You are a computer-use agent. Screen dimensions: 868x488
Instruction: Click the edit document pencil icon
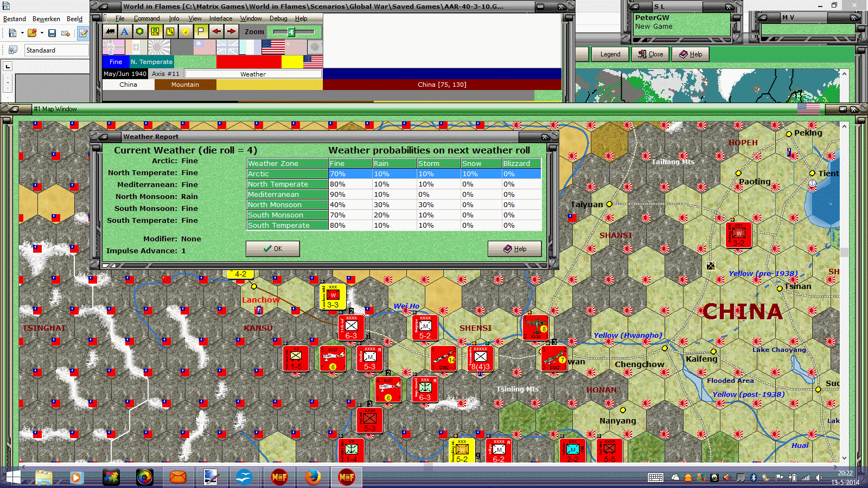[x=84, y=33]
